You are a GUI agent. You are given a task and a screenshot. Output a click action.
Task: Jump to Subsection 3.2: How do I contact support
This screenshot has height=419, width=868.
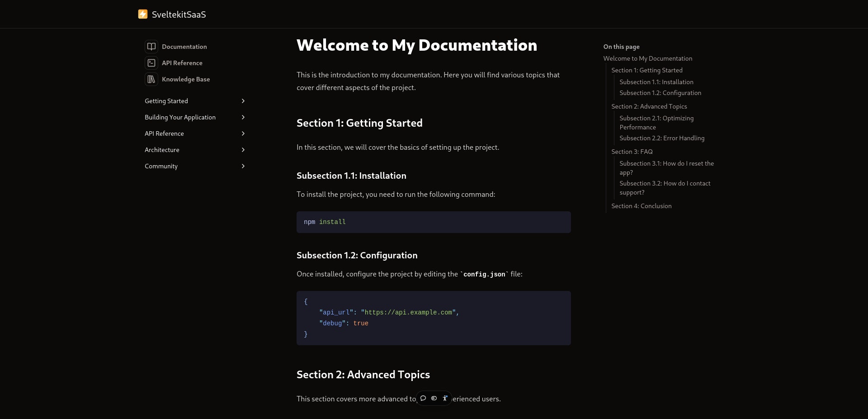(665, 188)
